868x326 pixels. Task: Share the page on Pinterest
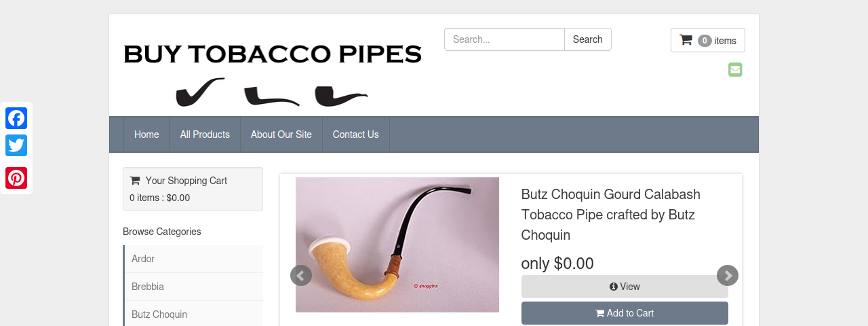(16, 178)
